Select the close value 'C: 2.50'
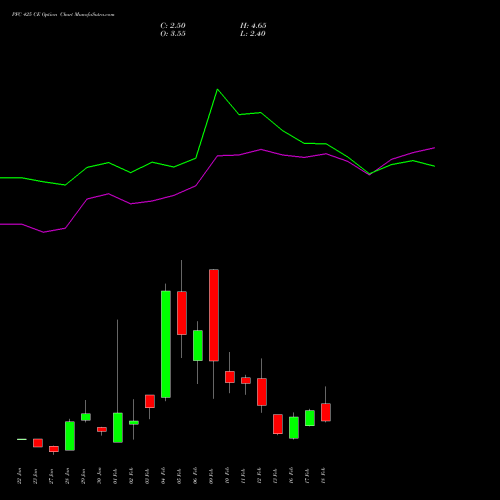Screen dimensions: 500x500 coord(173,26)
